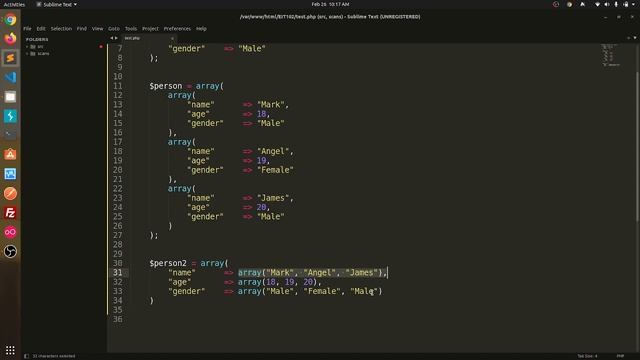Click the line 33 gender array

click(x=310, y=291)
